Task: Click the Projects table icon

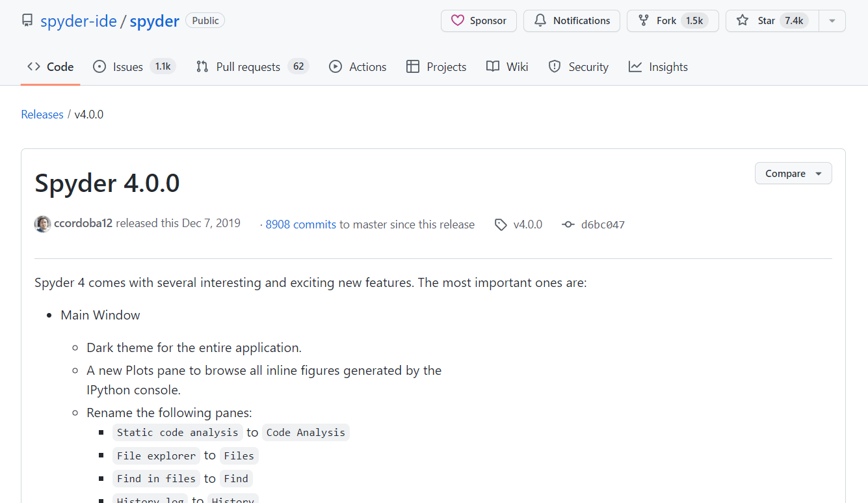Action: 413,66
